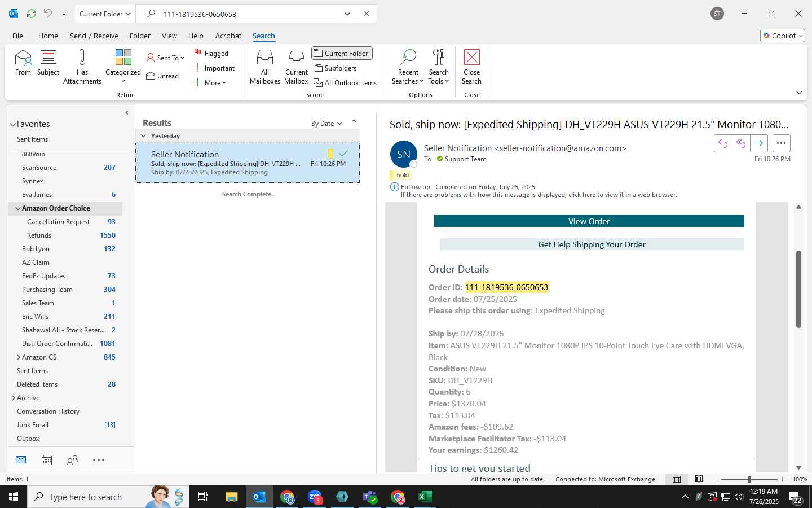Clear the search box with the X

[x=367, y=14]
